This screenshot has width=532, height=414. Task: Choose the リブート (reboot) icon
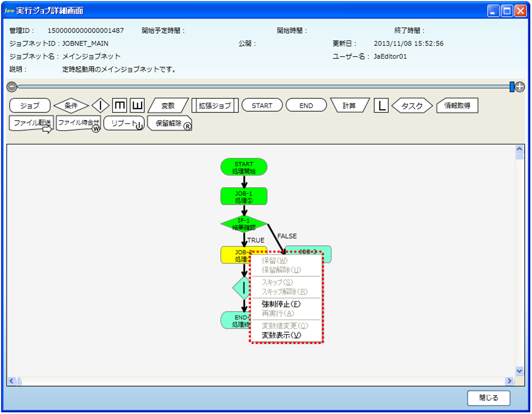124,123
